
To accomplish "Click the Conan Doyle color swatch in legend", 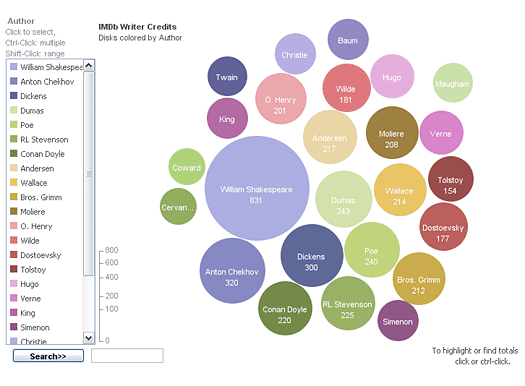I will pyautogui.click(x=14, y=153).
